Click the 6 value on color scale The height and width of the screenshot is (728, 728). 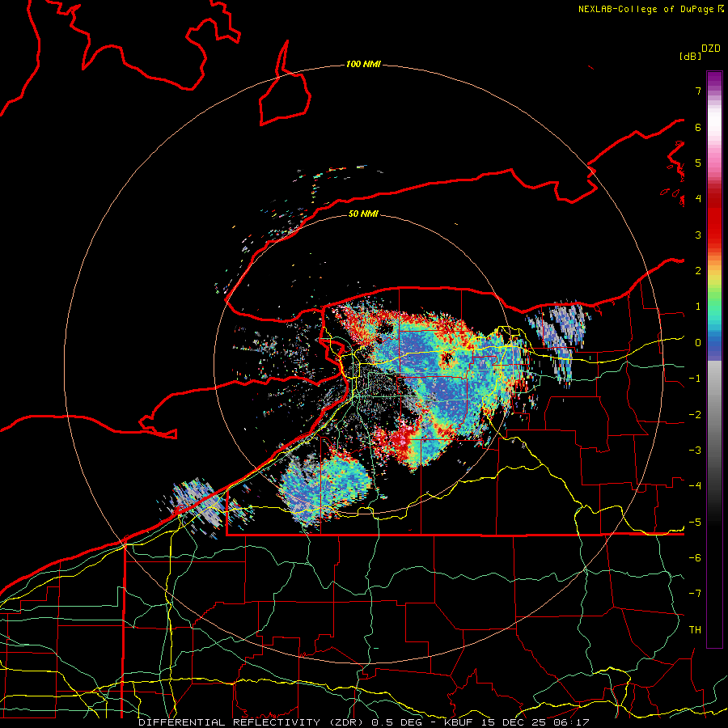[x=698, y=127]
